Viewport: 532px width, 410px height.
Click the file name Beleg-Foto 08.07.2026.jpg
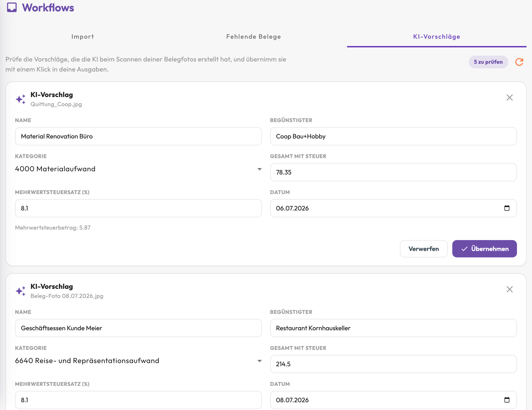pos(67,296)
